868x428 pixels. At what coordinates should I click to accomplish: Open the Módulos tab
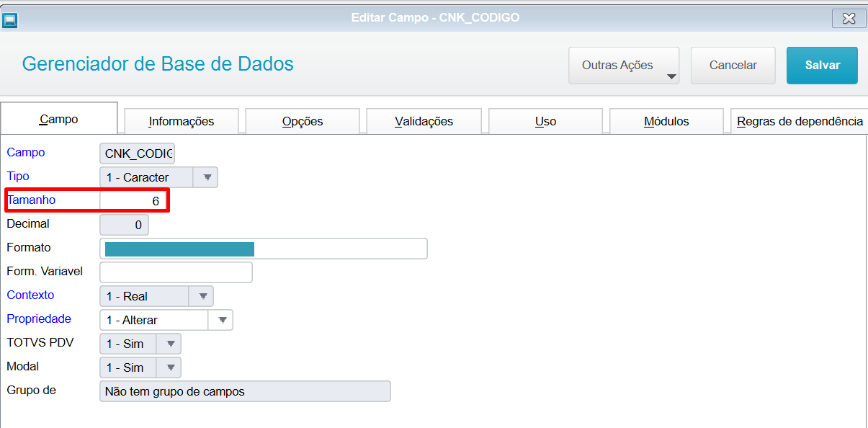coord(666,121)
